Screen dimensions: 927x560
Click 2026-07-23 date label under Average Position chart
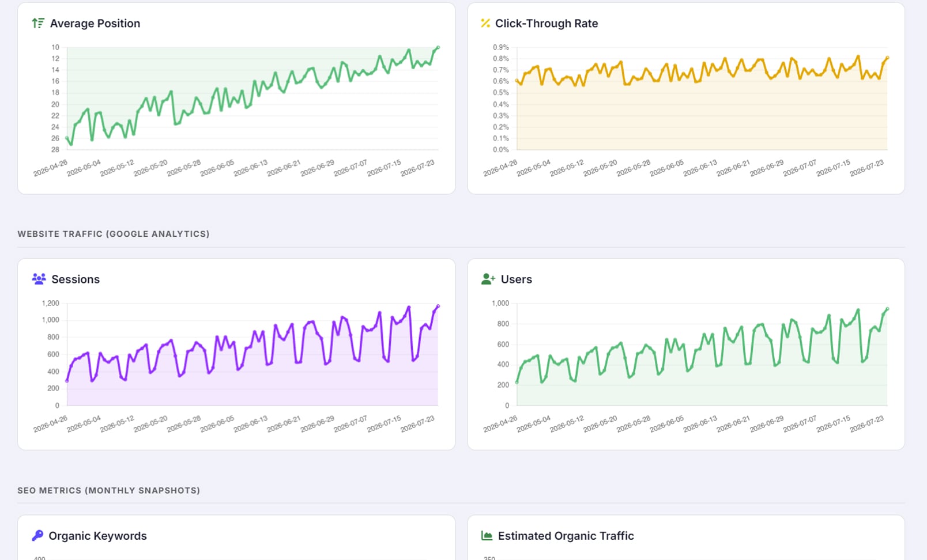coord(418,168)
